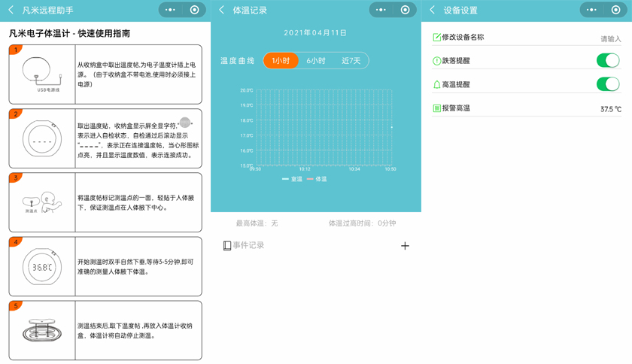
Task: Open guide step 4 36.8℃ display illustration
Action: (x=42, y=266)
